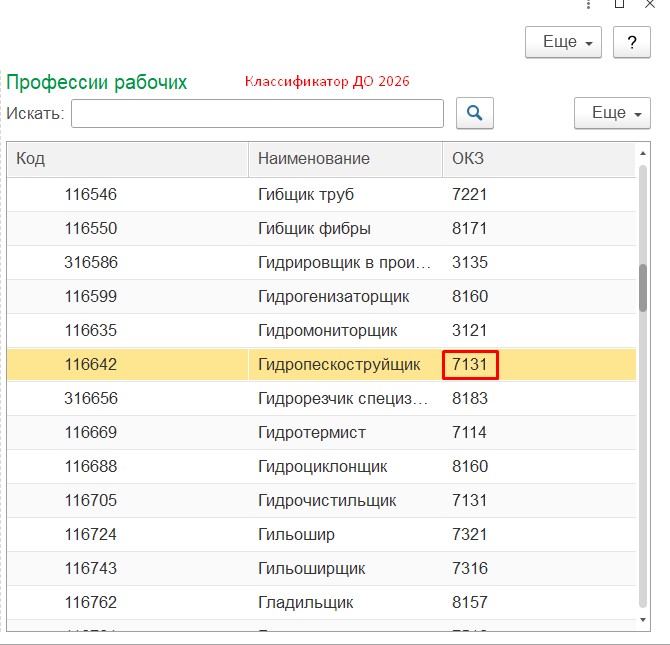Maximize the window using the square icon
The width and height of the screenshot is (670, 645).
620,5
